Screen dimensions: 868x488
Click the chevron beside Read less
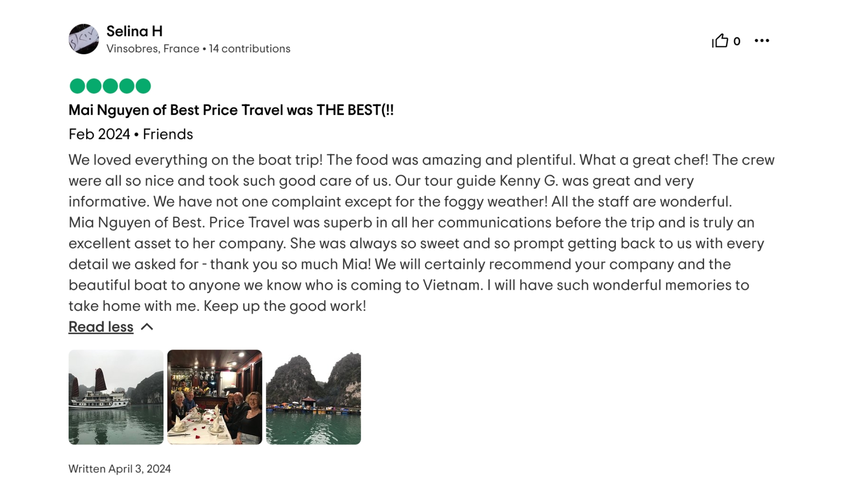[x=147, y=327]
